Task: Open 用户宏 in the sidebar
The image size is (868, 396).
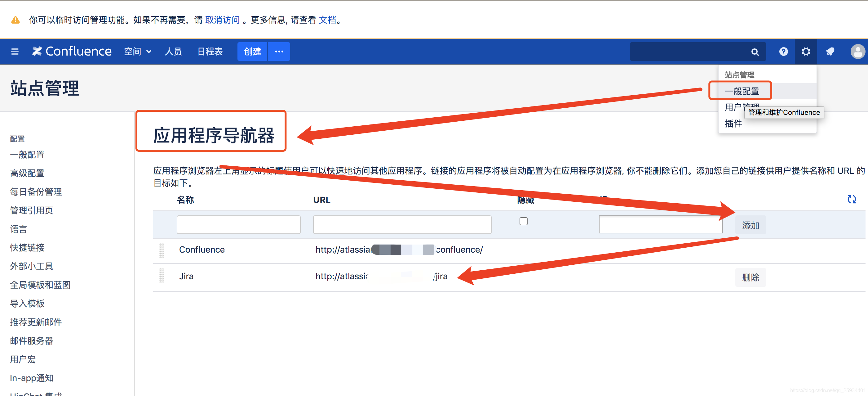Action: (23, 360)
